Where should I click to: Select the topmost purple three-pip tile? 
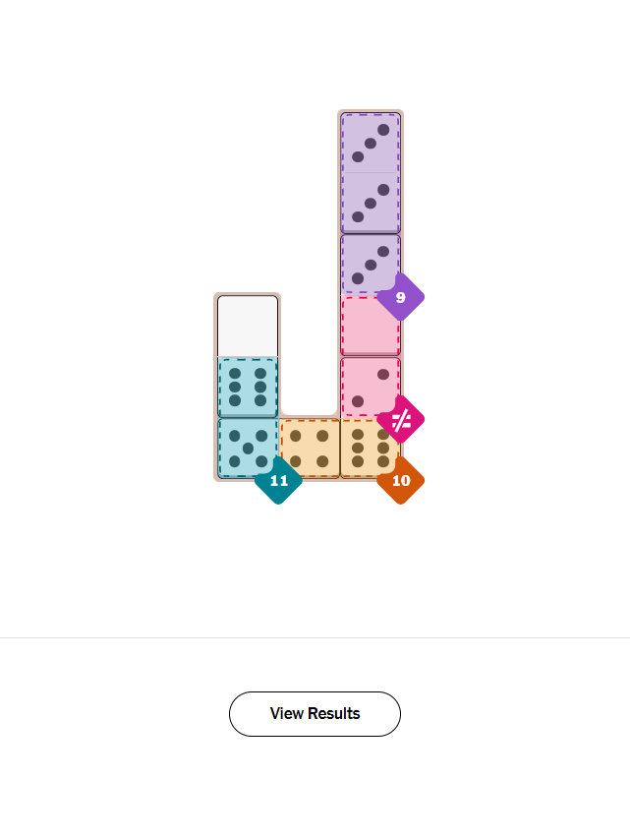(371, 143)
